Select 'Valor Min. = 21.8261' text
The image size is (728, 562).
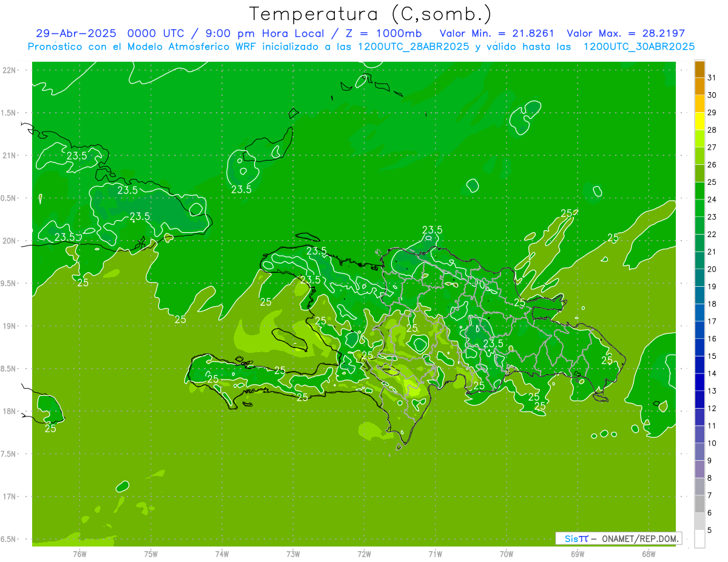click(497, 33)
